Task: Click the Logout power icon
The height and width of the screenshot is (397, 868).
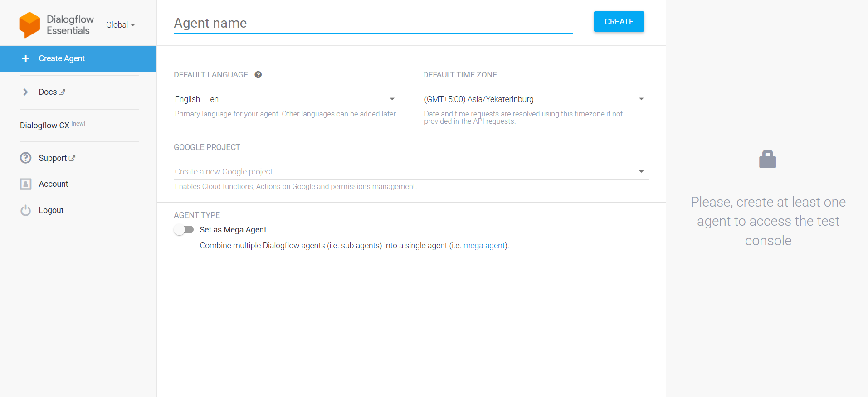Action: (x=26, y=210)
